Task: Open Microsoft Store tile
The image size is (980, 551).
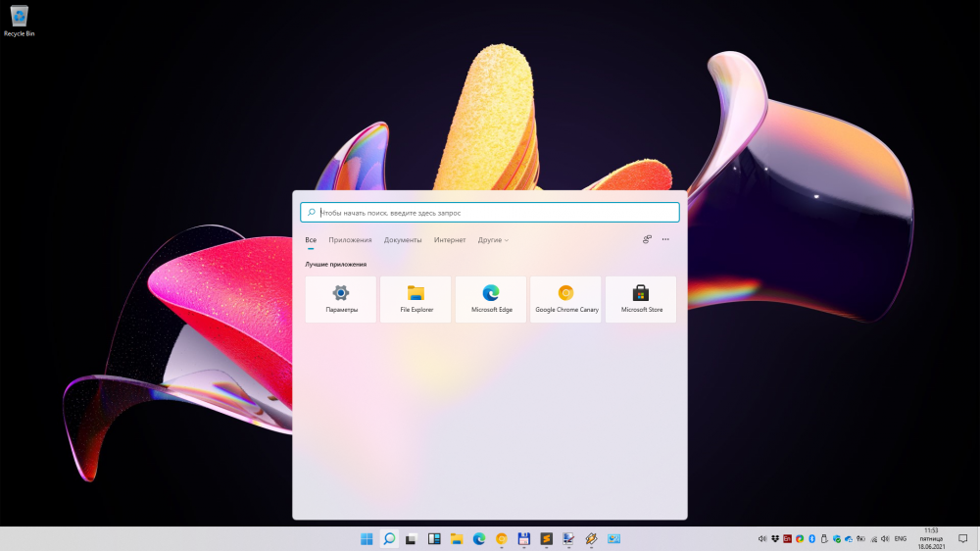Action: [x=641, y=299]
